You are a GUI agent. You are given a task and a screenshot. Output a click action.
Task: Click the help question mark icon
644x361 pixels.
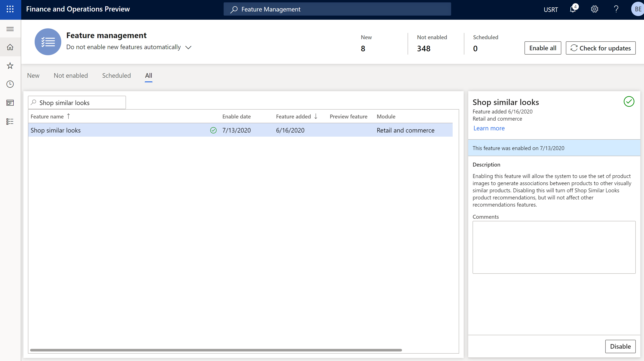(616, 9)
